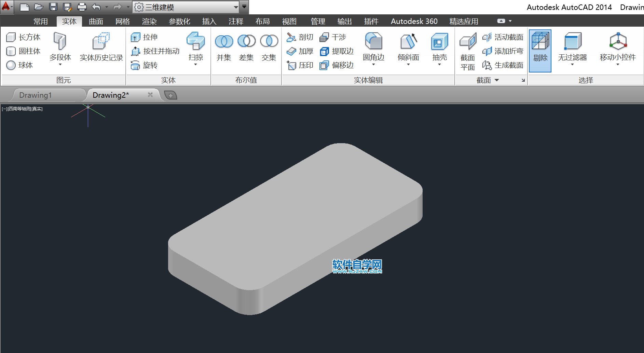Click the Undo arrow icon
The image size is (644, 353).
[96, 7]
